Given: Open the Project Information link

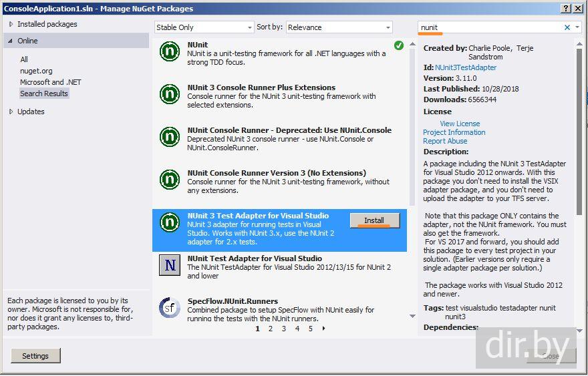Looking at the screenshot, I should 454,132.
